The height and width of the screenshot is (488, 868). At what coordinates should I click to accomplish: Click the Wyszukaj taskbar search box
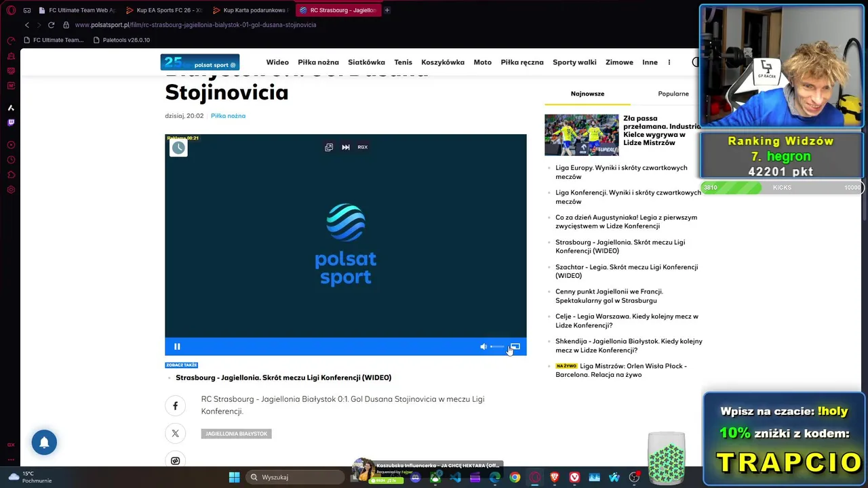pos(296,477)
